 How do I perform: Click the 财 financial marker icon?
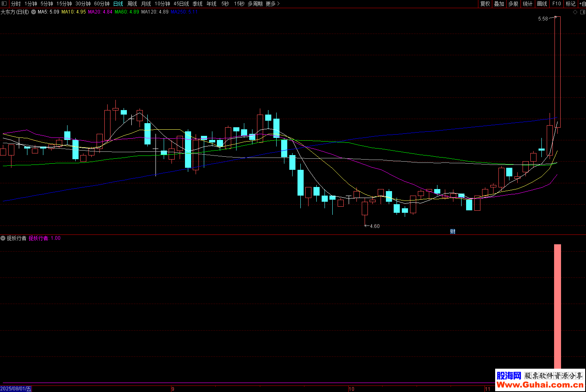click(453, 231)
